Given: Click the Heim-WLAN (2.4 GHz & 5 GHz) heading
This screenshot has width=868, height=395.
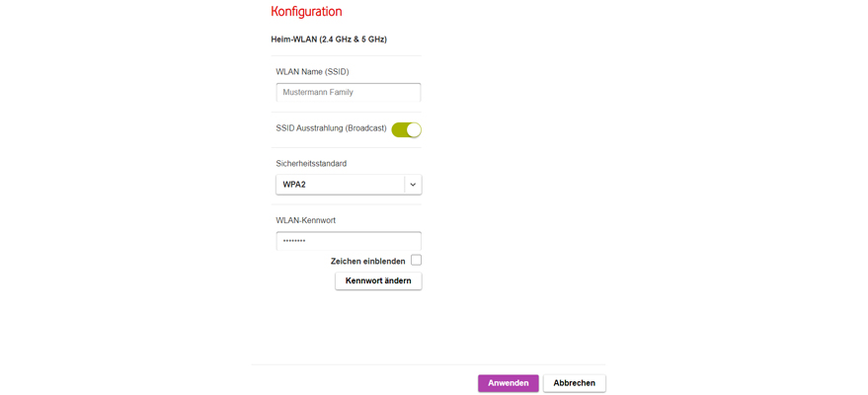Looking at the screenshot, I should 329,39.
